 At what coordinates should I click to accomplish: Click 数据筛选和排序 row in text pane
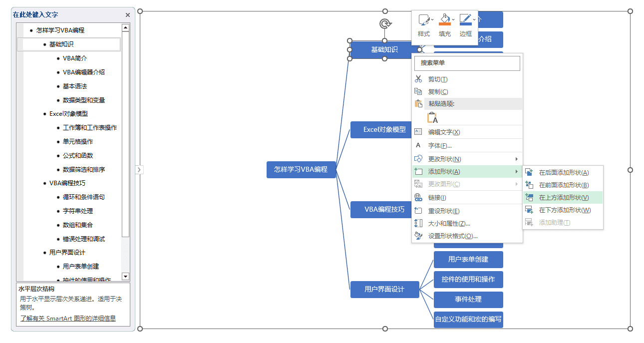click(x=84, y=169)
